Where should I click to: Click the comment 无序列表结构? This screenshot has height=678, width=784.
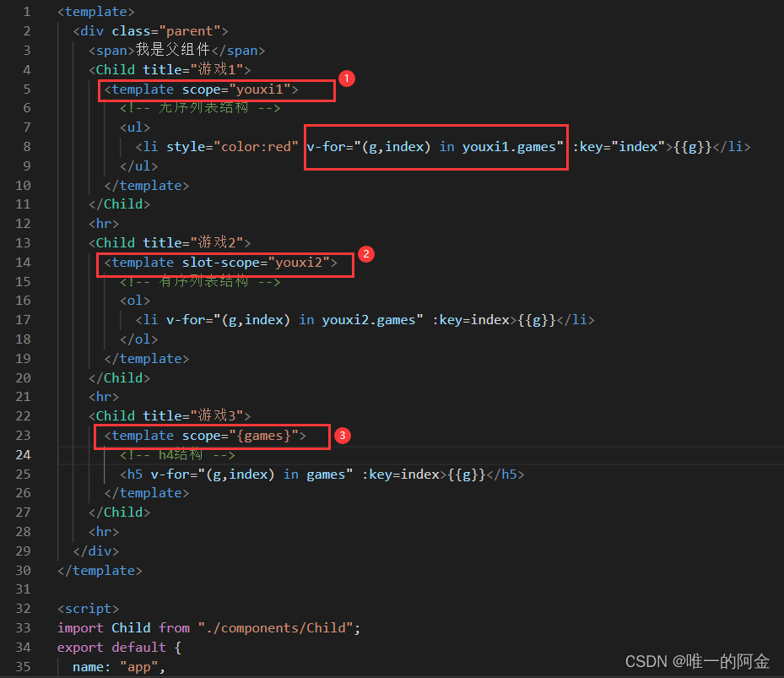point(200,107)
